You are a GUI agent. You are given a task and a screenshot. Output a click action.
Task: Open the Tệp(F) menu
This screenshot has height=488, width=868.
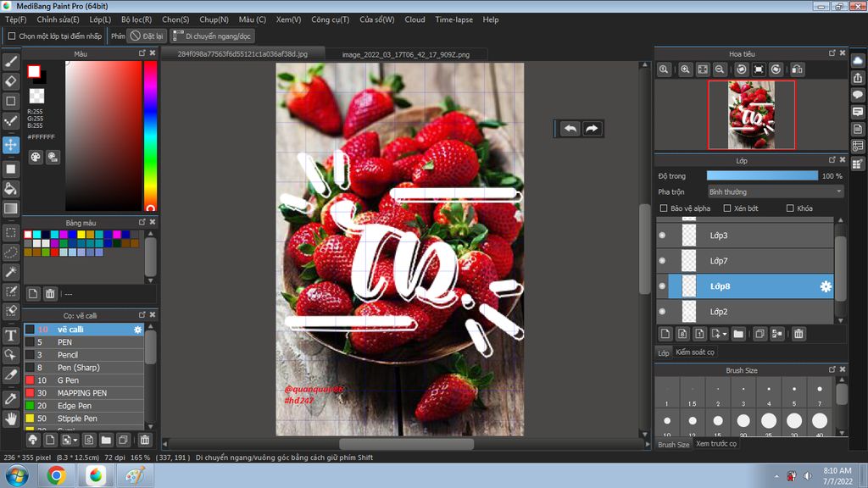tap(15, 19)
